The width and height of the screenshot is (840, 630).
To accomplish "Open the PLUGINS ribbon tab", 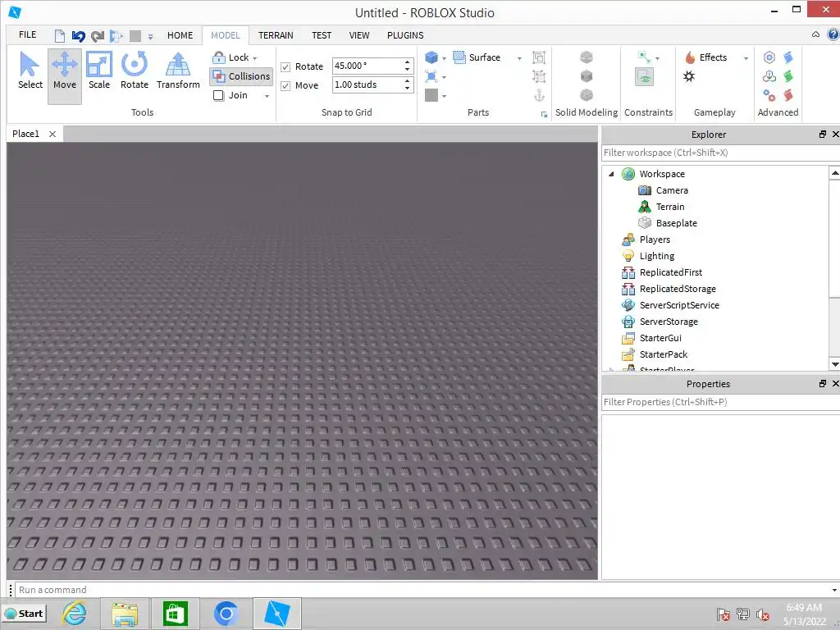I will pyautogui.click(x=405, y=35).
